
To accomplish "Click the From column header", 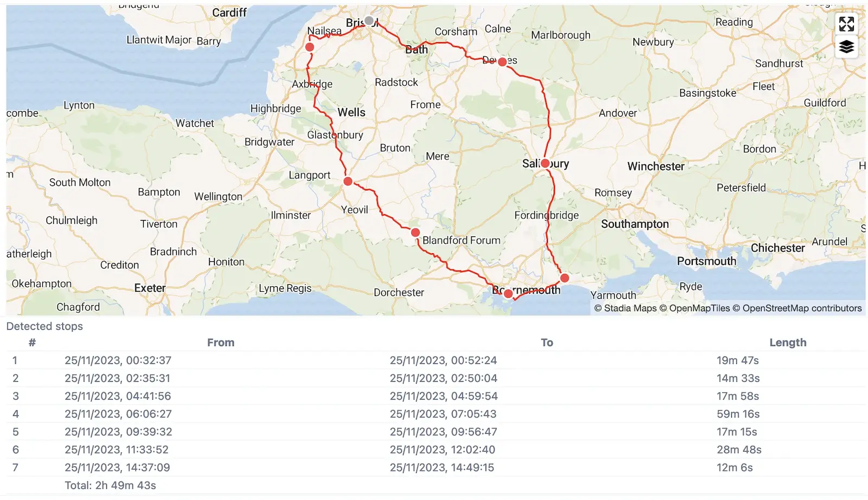I will [x=220, y=342].
